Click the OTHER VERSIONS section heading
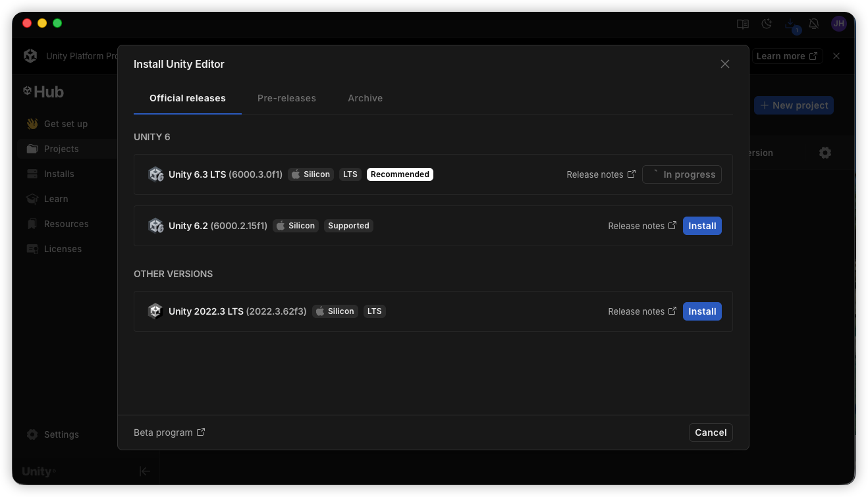The height and width of the screenshot is (497, 868). coord(173,274)
